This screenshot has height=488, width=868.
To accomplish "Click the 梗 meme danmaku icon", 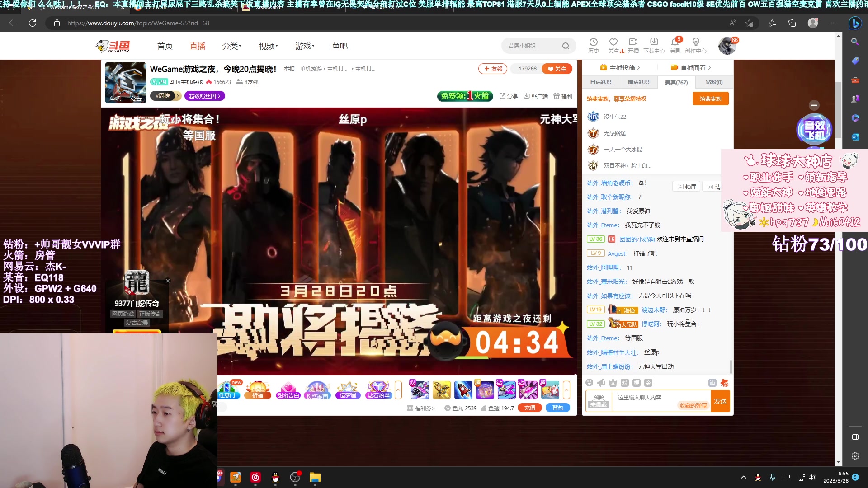I will [636, 383].
